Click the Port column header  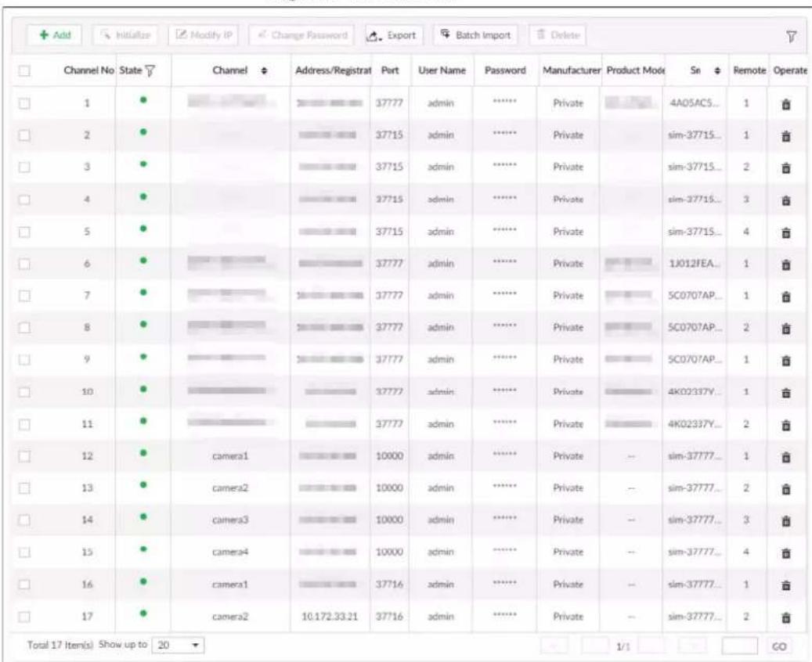pos(389,71)
